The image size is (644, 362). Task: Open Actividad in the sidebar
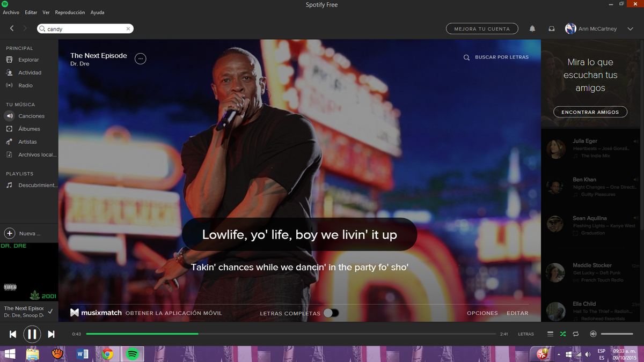30,73
